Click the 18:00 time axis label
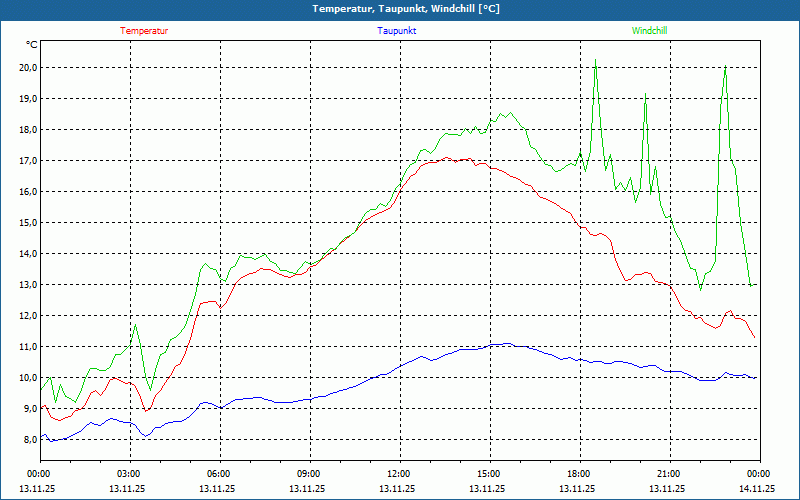 pyautogui.click(x=580, y=474)
